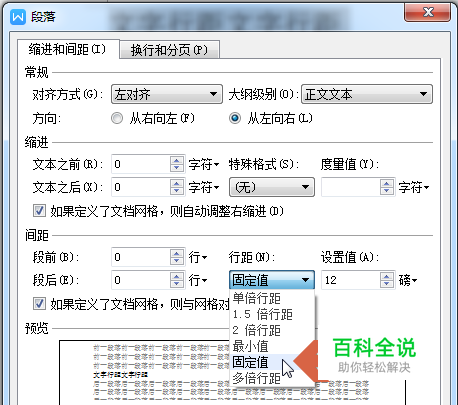The width and height of the screenshot is (458, 405).
Task: Select 从左向右 direction radio button
Action: click(x=235, y=118)
